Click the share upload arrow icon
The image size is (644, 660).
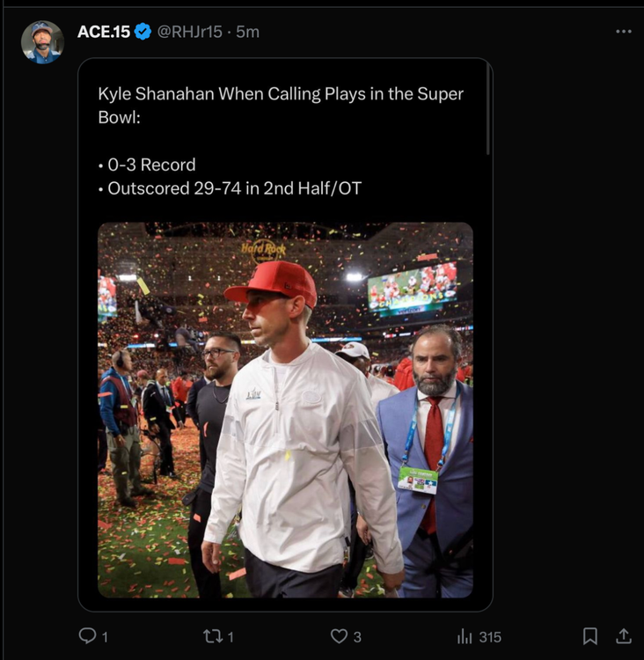(x=623, y=636)
